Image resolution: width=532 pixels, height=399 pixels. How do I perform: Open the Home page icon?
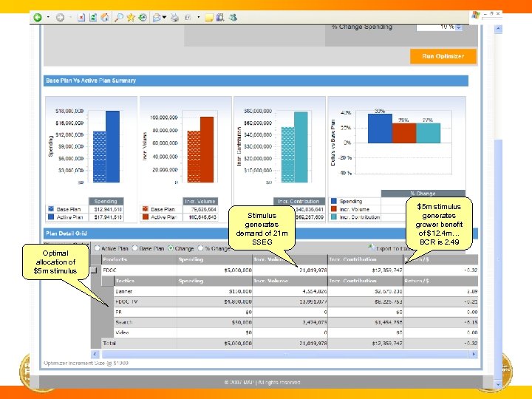click(x=105, y=17)
